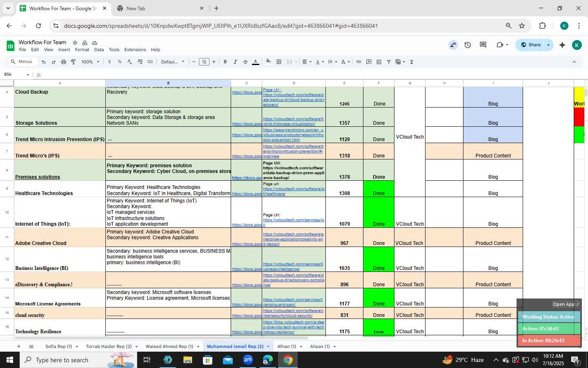Image resolution: width=588 pixels, height=368 pixels.
Task: Redo the last action in toolbar
Action: point(53,62)
